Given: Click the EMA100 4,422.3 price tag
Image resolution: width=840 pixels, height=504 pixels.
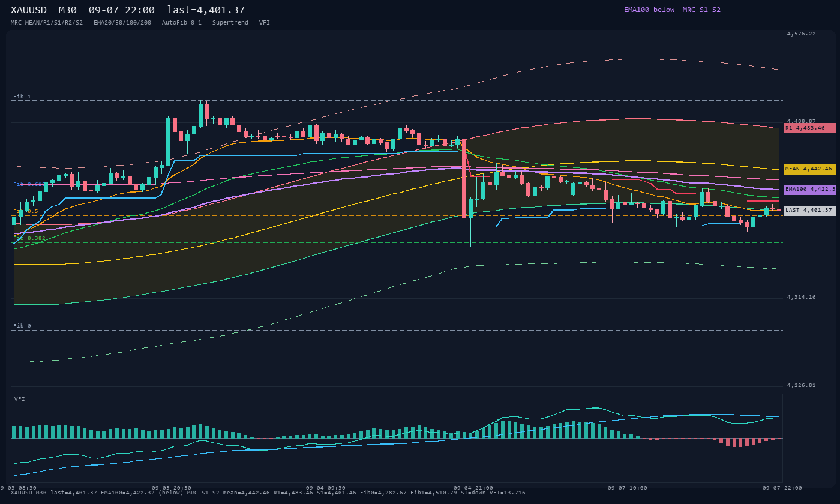Looking at the screenshot, I should point(809,190).
